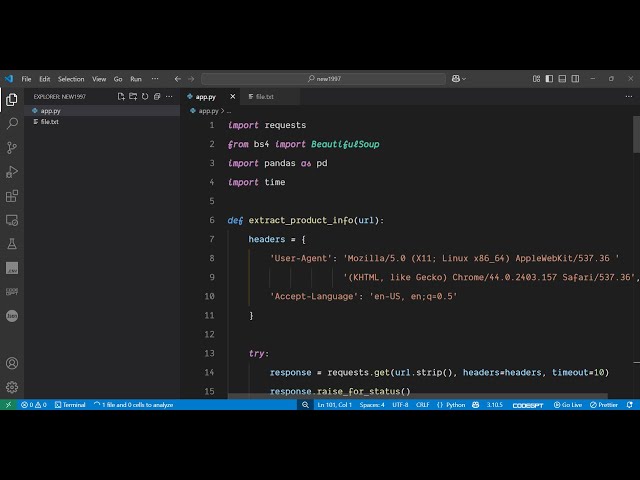640x480 pixels.
Task: Change encoding via UTF-8 indicator
Action: click(400, 405)
